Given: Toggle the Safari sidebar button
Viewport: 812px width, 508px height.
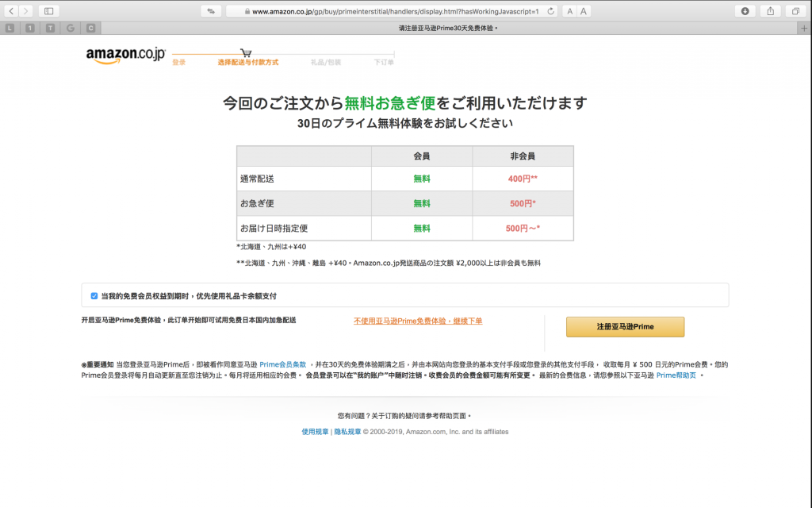Looking at the screenshot, I should 48,11.
